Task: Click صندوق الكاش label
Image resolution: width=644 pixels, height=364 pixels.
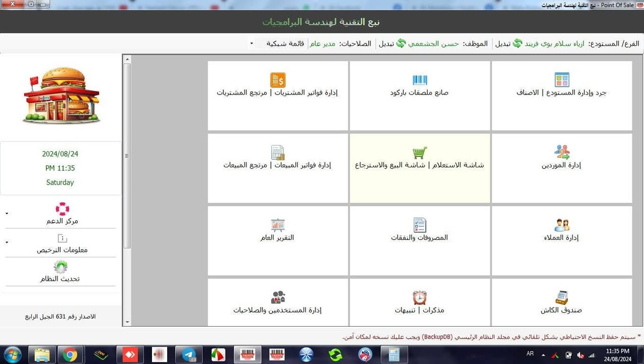Action: pyautogui.click(x=561, y=310)
